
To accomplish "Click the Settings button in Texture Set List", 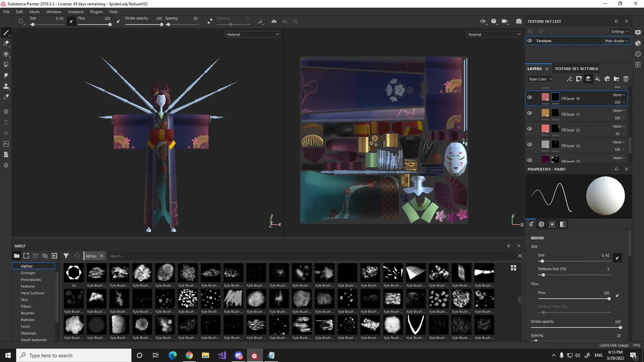I will (x=619, y=31).
